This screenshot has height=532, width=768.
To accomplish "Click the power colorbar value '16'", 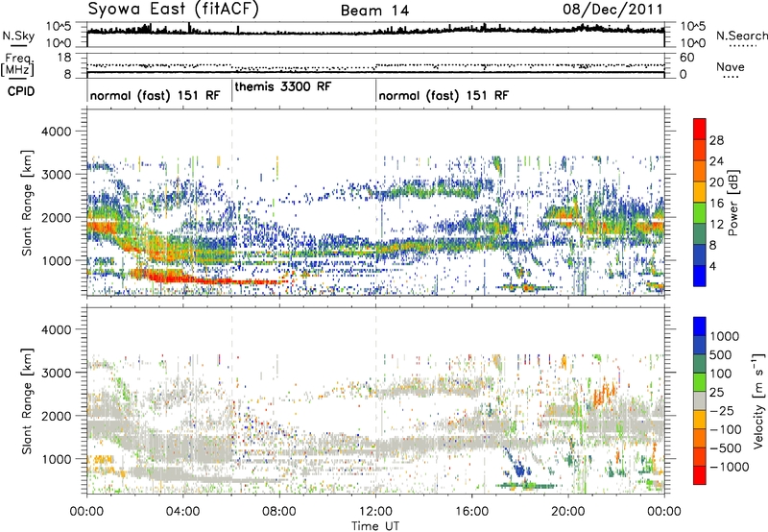I will pos(716,204).
